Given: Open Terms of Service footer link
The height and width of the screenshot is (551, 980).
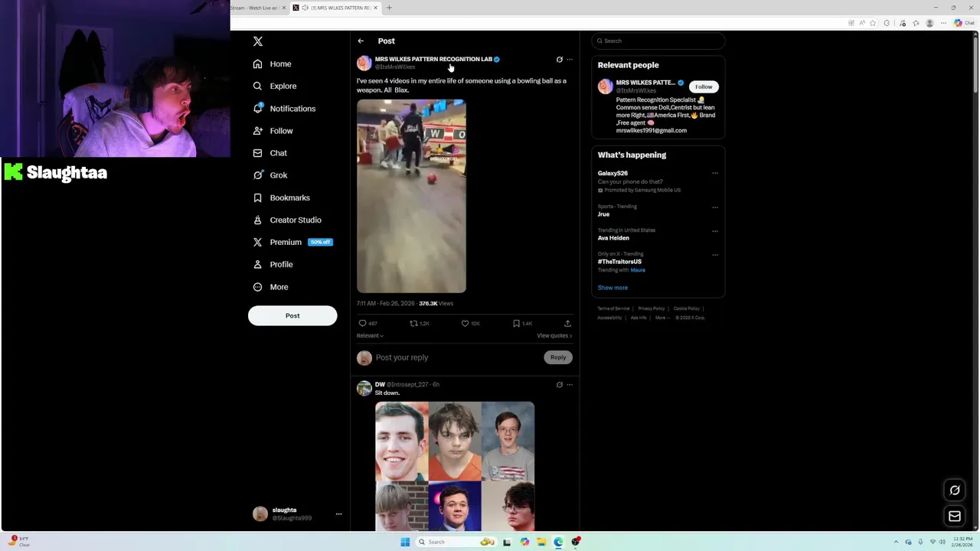Looking at the screenshot, I should coord(613,308).
